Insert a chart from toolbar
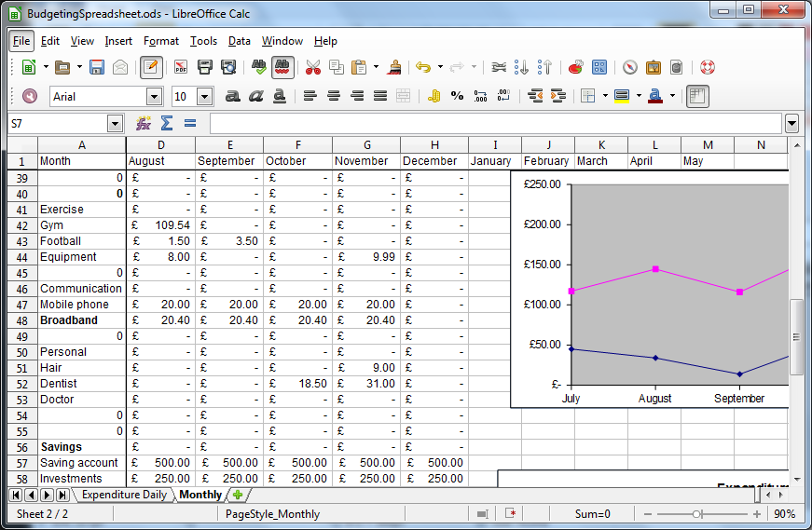This screenshot has height=530, width=812. [575, 67]
